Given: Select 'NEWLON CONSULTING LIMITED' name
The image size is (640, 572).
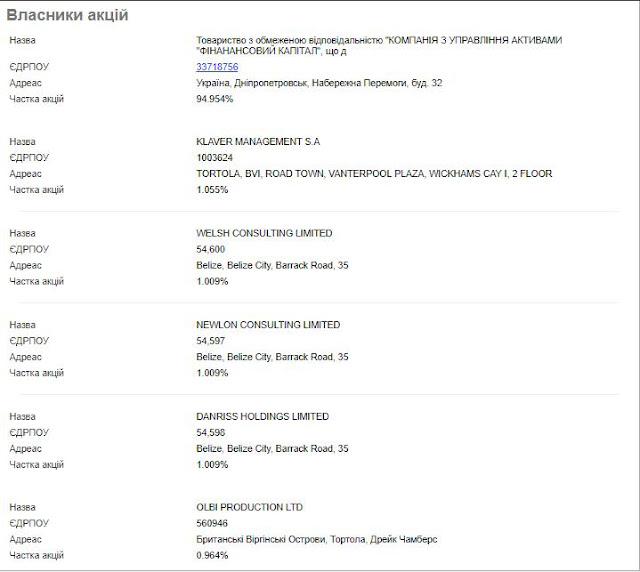Looking at the screenshot, I should point(268,325).
